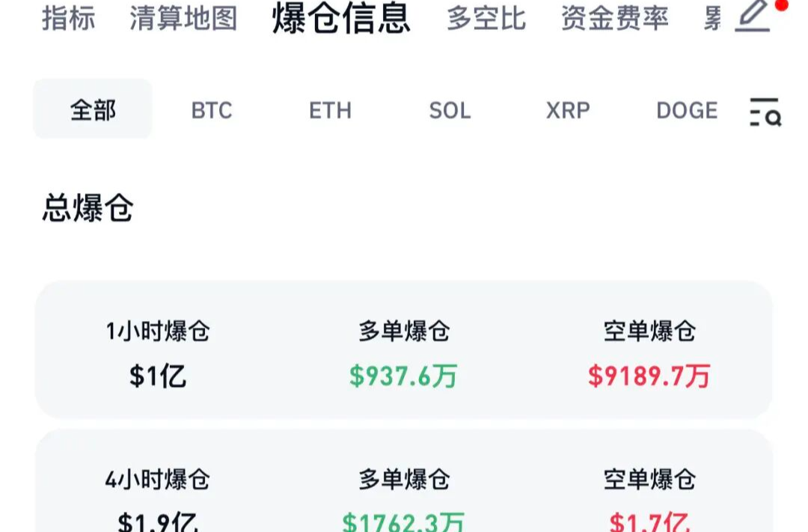This screenshot has width=808, height=532.
Task: Filter liquidations by BTC
Action: coord(212,111)
